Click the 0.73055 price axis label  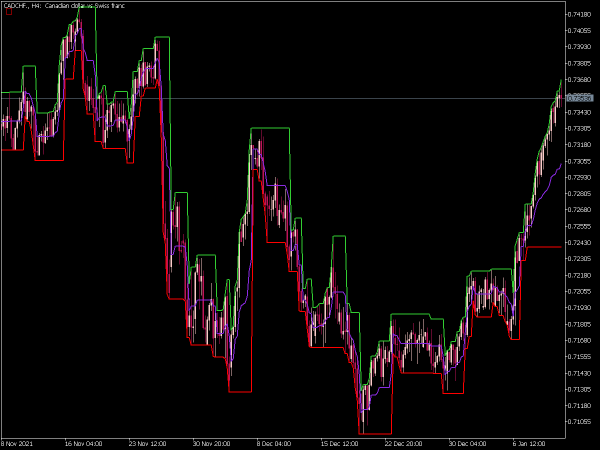pos(579,161)
